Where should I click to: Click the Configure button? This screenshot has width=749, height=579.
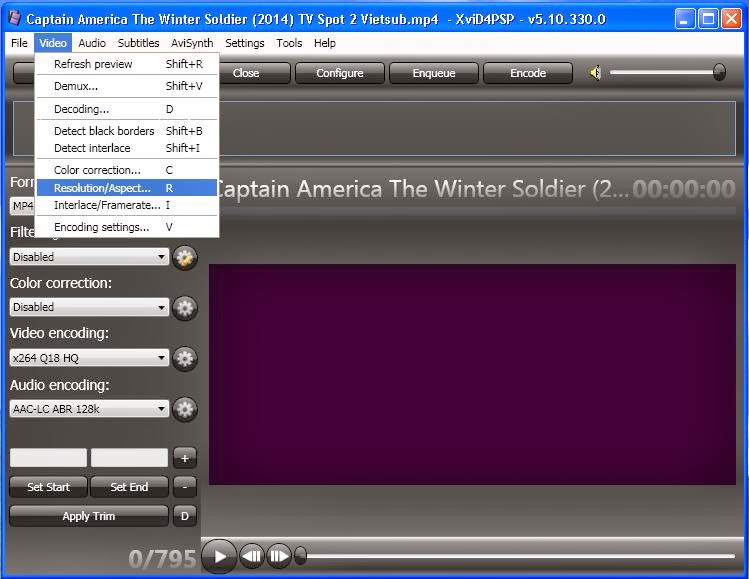point(340,73)
